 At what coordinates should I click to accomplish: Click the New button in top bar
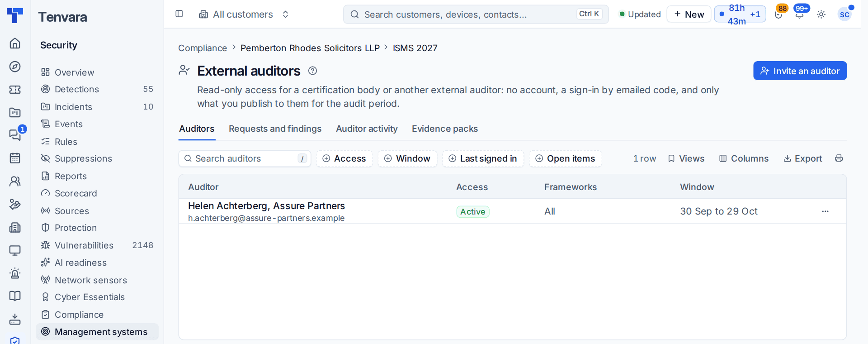click(x=689, y=14)
